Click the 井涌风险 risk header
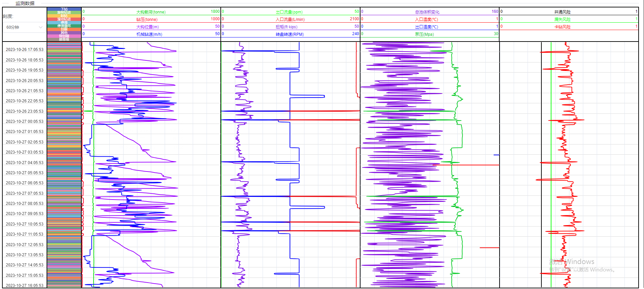This screenshot has width=644, height=289. pos(562,12)
